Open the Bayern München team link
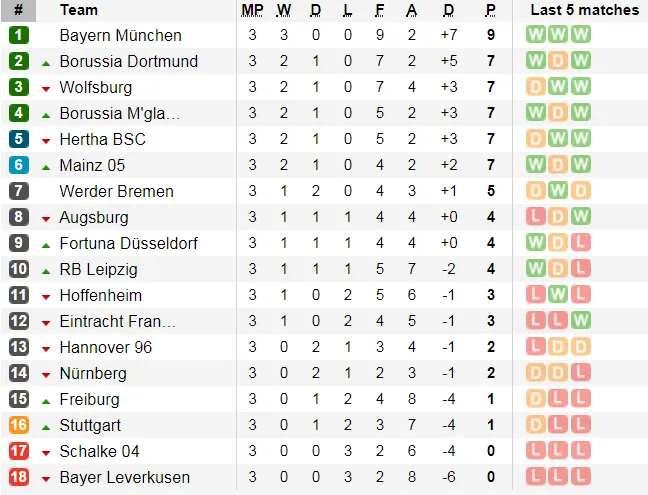The image size is (648, 495). pos(120,35)
